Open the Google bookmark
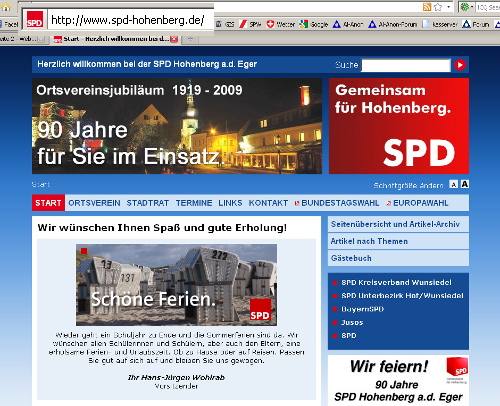 (x=314, y=24)
